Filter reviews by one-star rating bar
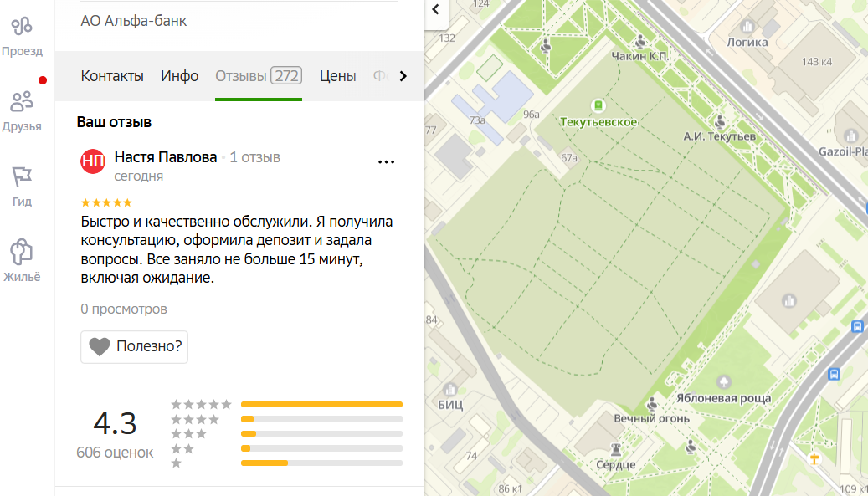This screenshot has width=868, height=496. 321,463
